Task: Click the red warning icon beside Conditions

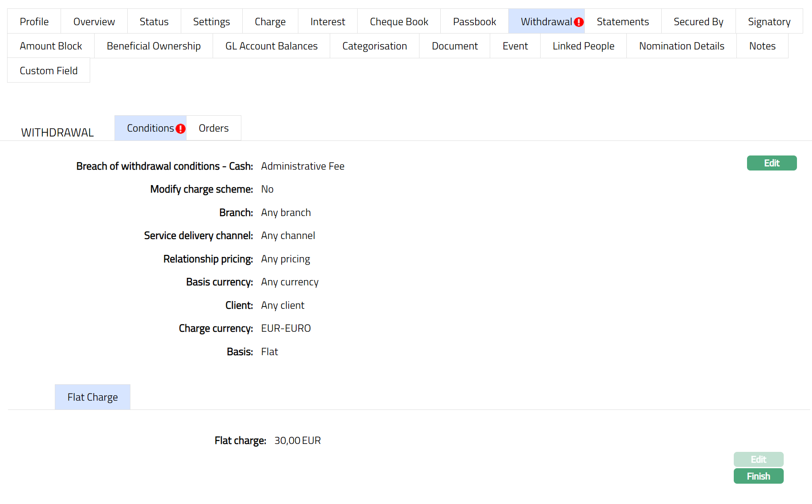Action: point(180,129)
